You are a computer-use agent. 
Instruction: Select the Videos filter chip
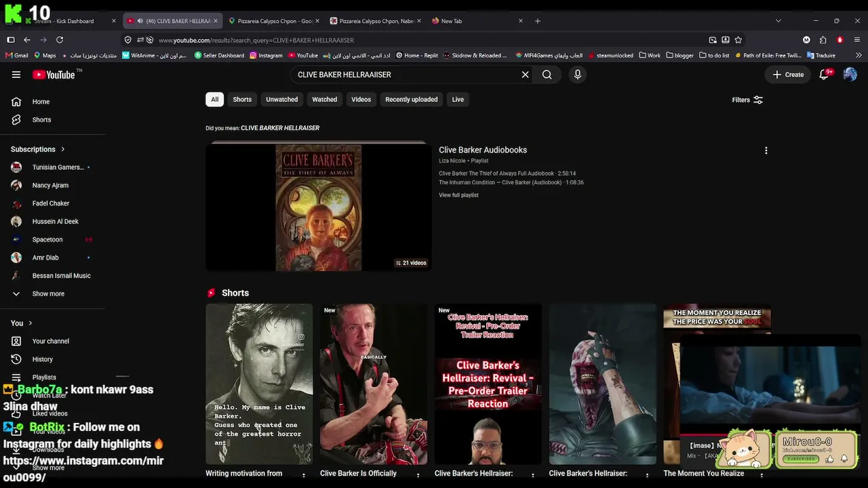click(x=361, y=100)
